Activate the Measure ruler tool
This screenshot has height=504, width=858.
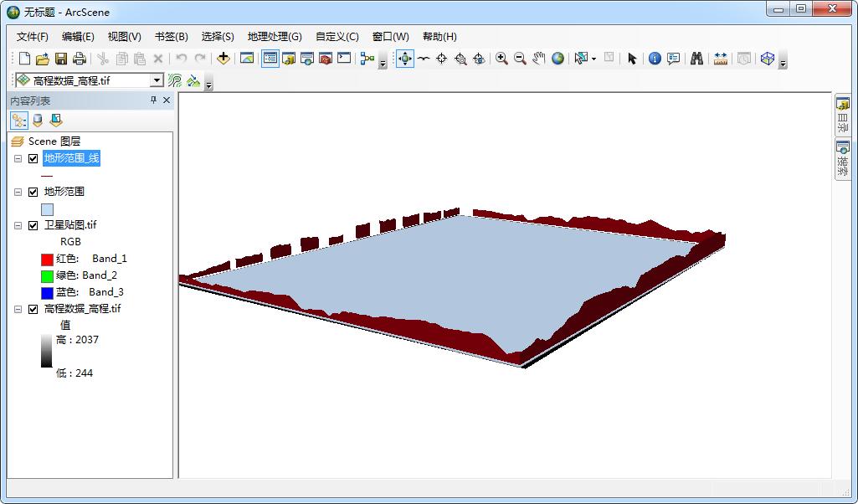[720, 59]
